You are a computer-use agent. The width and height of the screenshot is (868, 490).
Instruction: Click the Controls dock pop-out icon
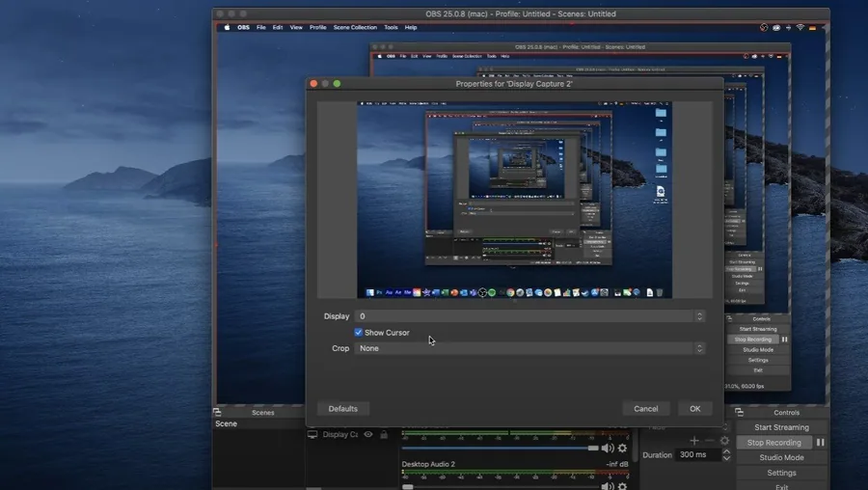click(739, 412)
